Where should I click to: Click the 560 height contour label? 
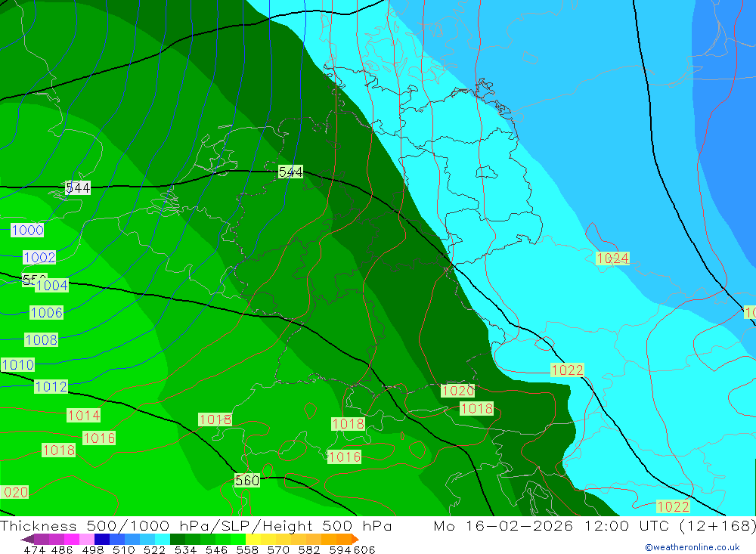pyautogui.click(x=247, y=480)
